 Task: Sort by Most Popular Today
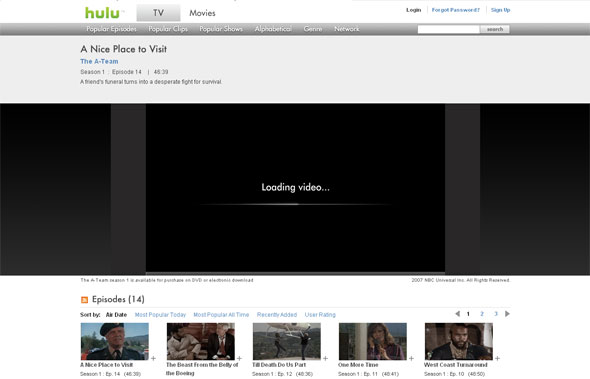tap(160, 315)
